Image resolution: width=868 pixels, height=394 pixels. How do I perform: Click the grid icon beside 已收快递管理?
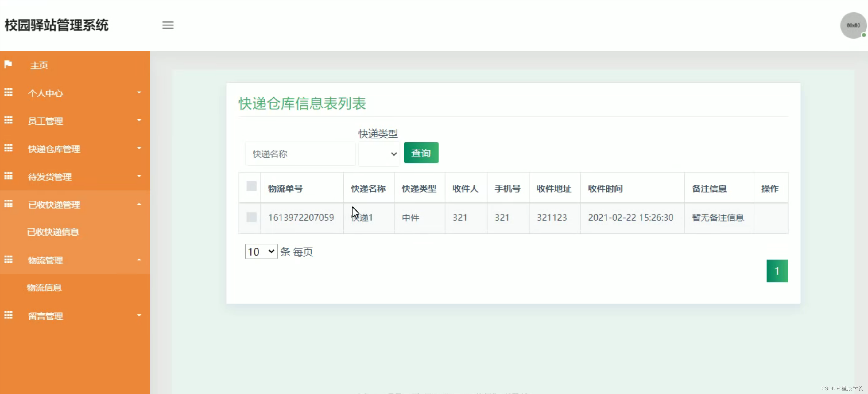(8, 204)
